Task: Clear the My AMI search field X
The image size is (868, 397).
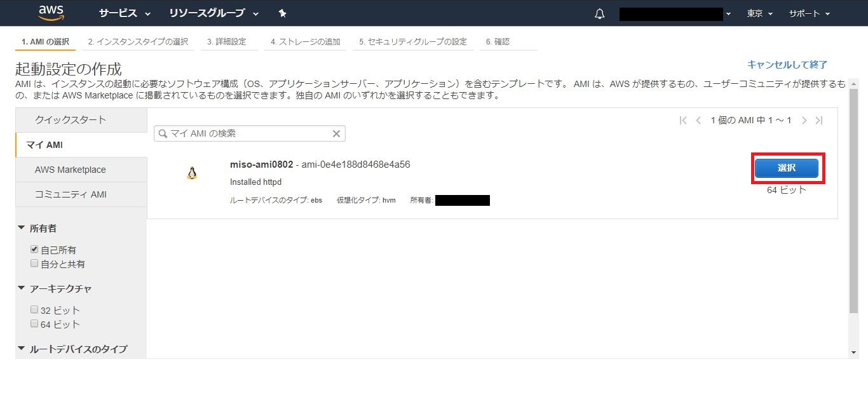Action: 337,133
